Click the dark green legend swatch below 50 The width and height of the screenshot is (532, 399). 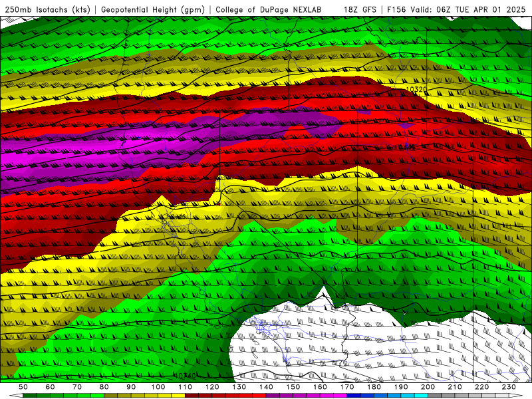click(30, 396)
